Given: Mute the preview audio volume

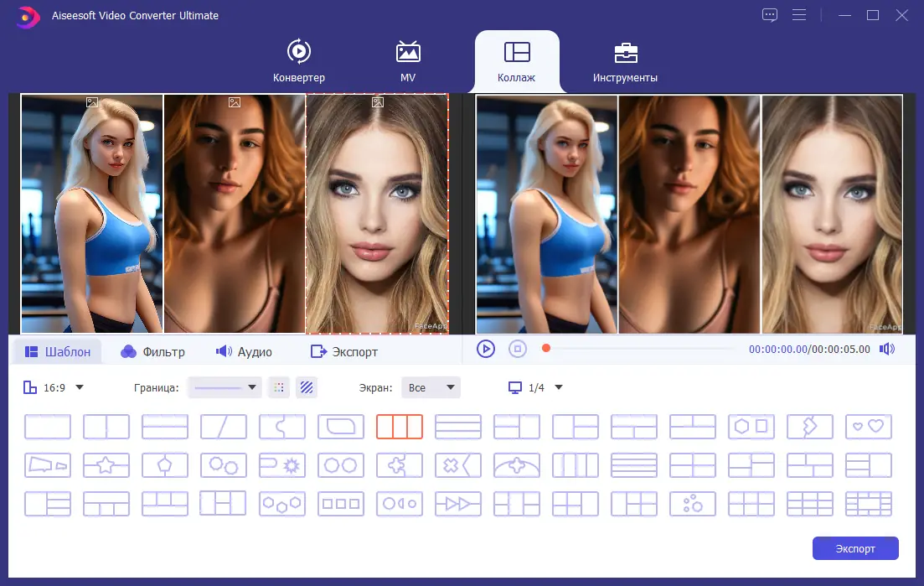Looking at the screenshot, I should click(885, 349).
